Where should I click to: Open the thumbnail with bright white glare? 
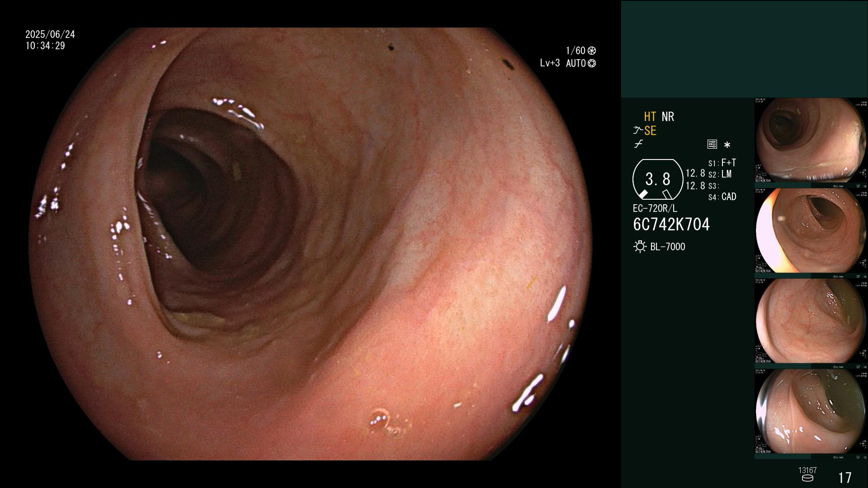811,233
